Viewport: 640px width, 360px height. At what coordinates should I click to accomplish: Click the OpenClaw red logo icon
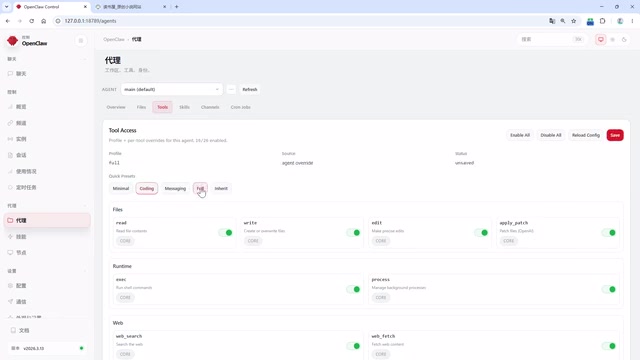[13, 40]
